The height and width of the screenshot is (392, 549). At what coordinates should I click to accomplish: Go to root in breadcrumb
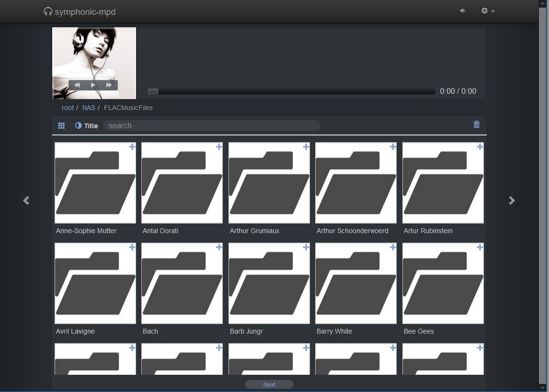(68, 108)
